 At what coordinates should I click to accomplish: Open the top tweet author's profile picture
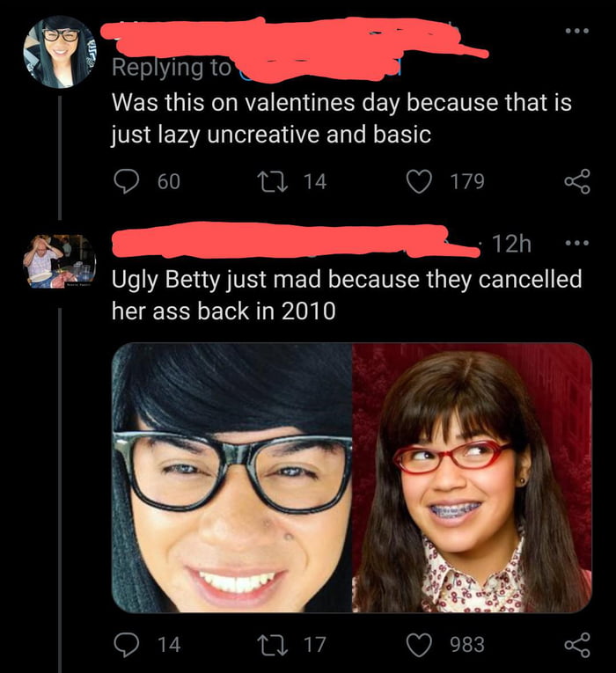point(60,51)
